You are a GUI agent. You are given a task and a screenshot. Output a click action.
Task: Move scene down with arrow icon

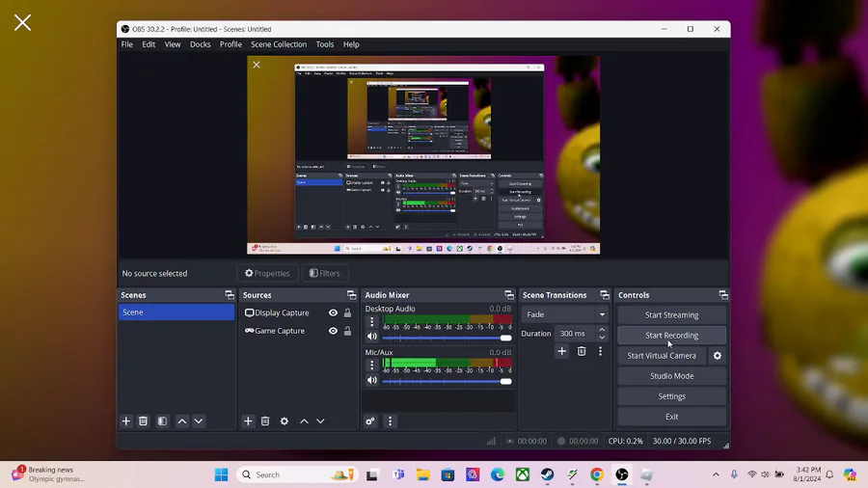[x=198, y=421]
